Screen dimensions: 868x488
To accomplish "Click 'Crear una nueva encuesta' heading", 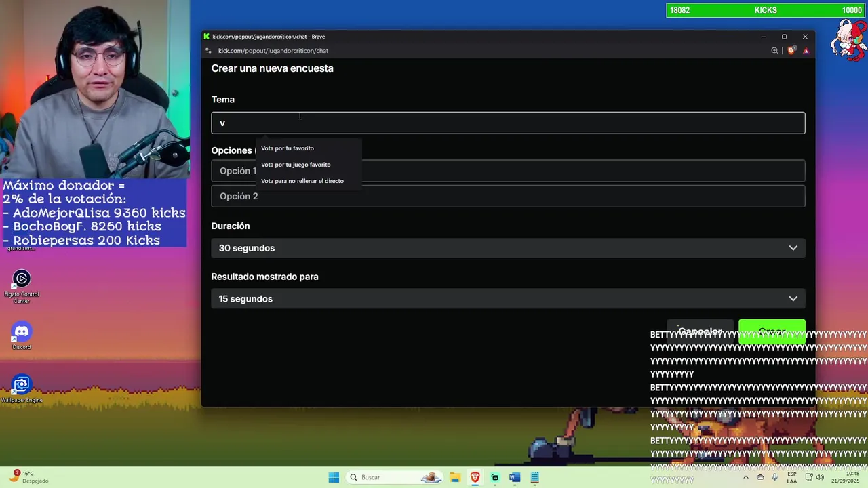I will coord(272,68).
